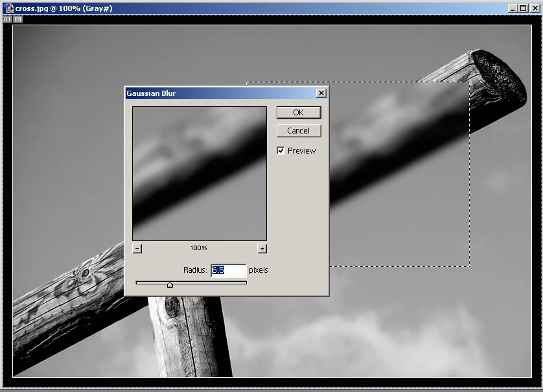Click the slice image type icon
Image resolution: width=543 pixels, height=392 pixels.
[17, 19]
